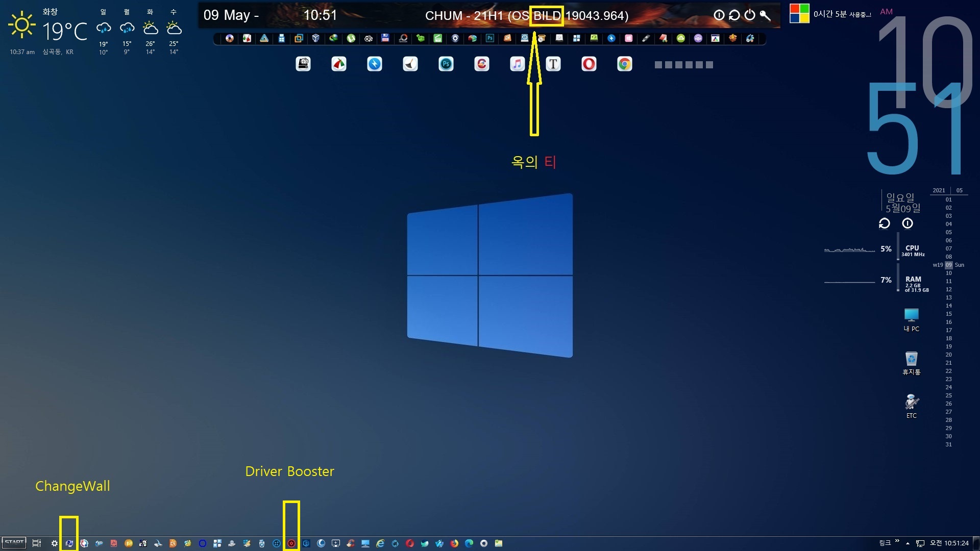Click the 0시간 5분 uptime text

click(842, 14)
